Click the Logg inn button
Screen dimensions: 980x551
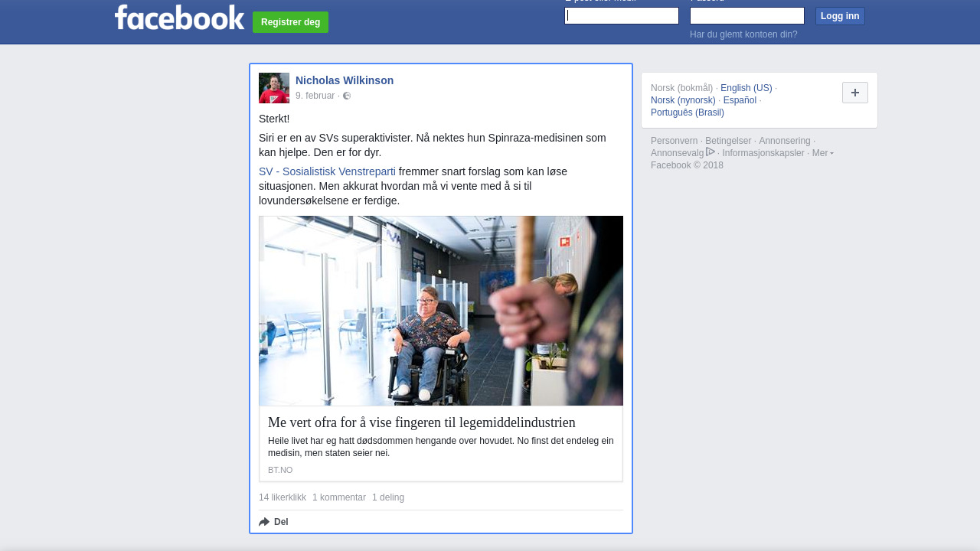click(840, 16)
